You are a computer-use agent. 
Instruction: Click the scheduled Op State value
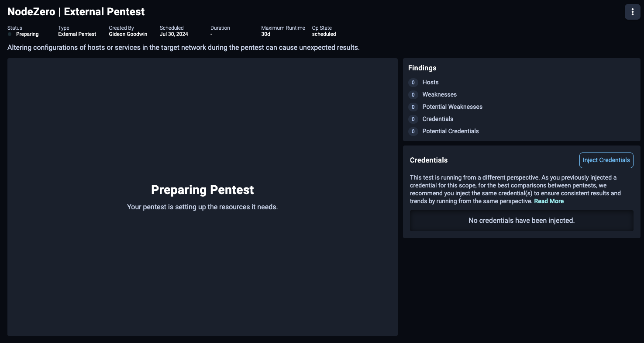tap(324, 34)
